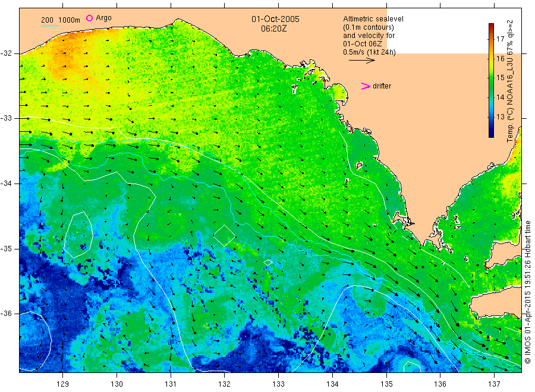Viewport: 535px width, 392px height.
Task: Click the 'Temp. (°C) NOAA16_L3U' colorbar title
Action: click(x=510, y=81)
